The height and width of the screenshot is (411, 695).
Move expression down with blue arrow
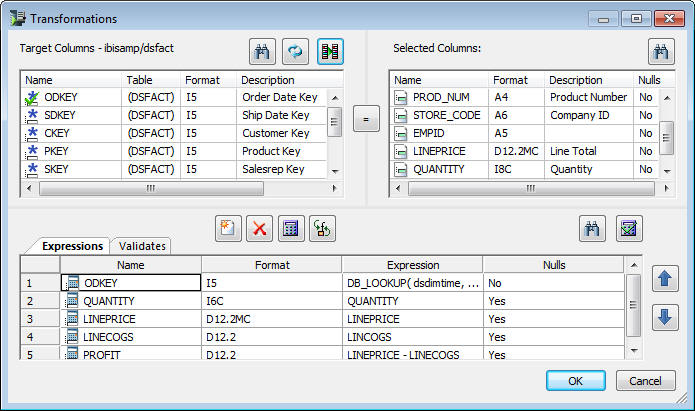(665, 317)
